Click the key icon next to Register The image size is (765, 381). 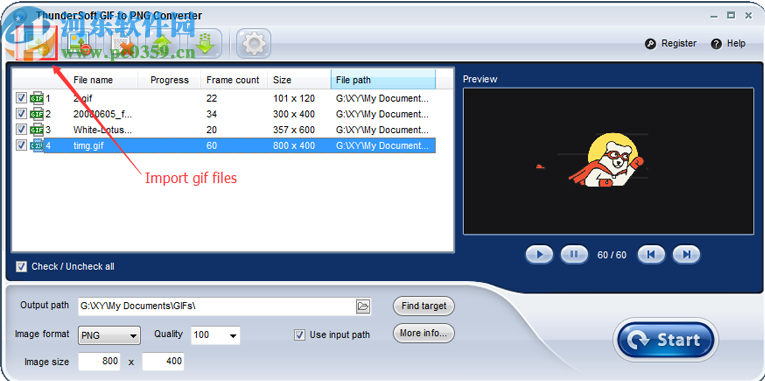(650, 44)
